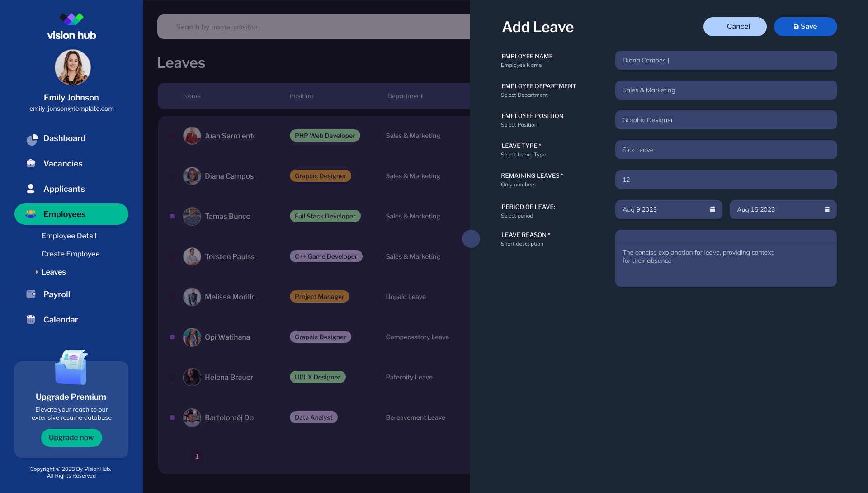Focus the search by name field
This screenshot has height=493, width=868.
[x=314, y=27]
